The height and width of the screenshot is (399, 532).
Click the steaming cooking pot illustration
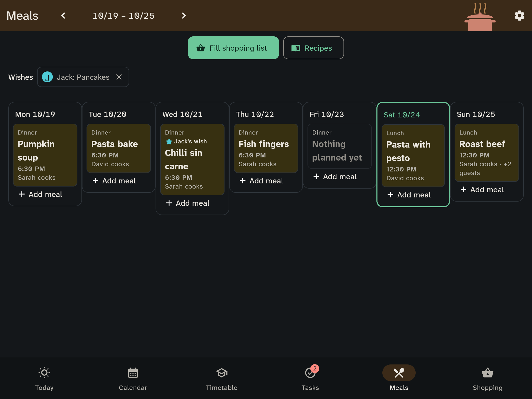[x=480, y=17]
